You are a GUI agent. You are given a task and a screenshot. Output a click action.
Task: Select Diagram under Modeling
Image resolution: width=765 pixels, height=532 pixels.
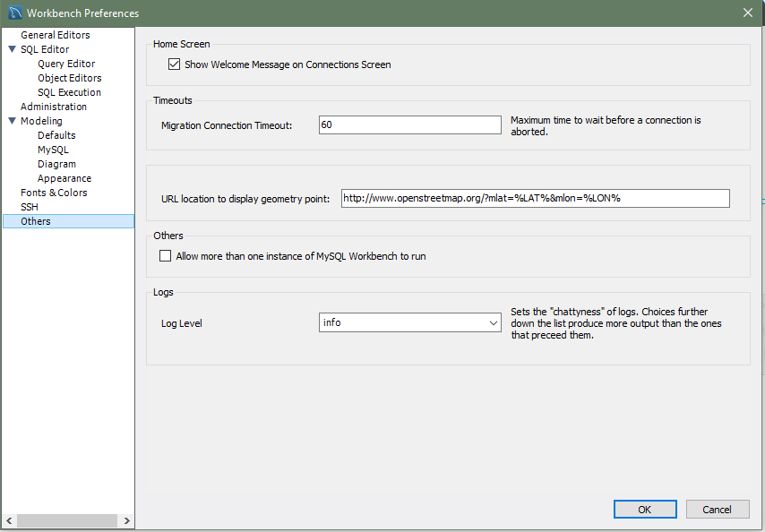tap(56, 164)
